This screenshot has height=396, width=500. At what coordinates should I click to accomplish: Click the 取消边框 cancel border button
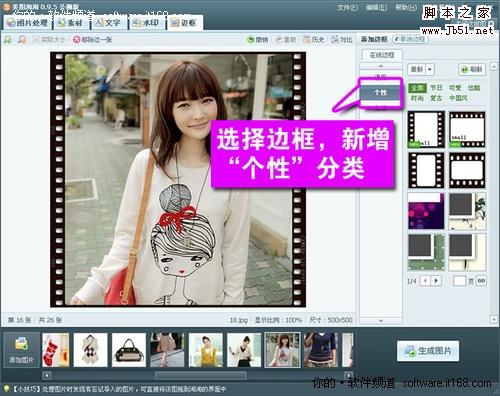click(x=410, y=39)
